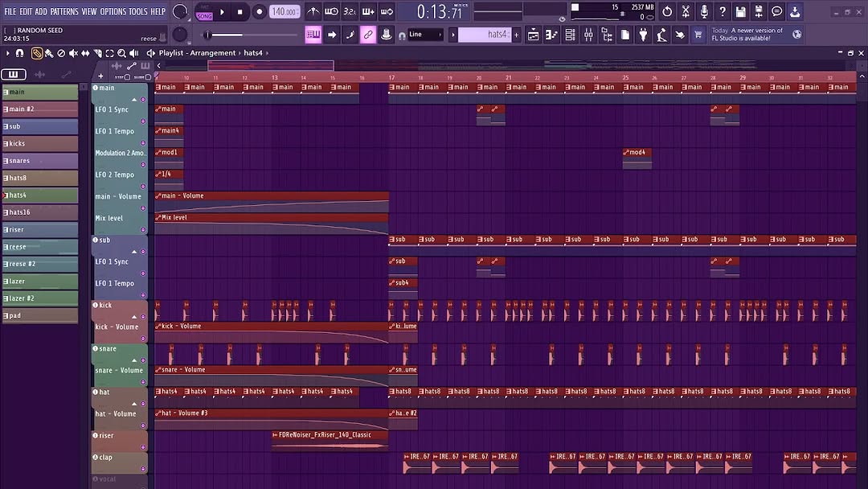Enable wait for input to start playing
This screenshot has width=868, height=489.
pyautogui.click(x=331, y=11)
